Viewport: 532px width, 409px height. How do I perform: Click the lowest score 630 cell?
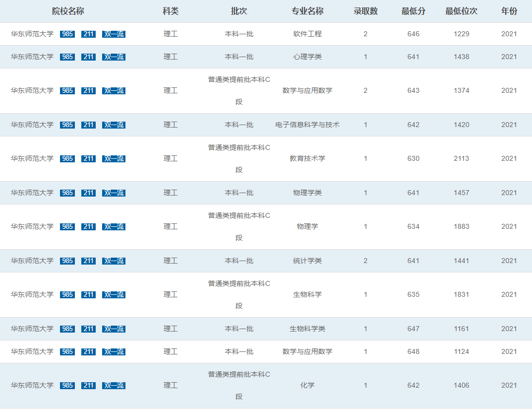point(413,159)
